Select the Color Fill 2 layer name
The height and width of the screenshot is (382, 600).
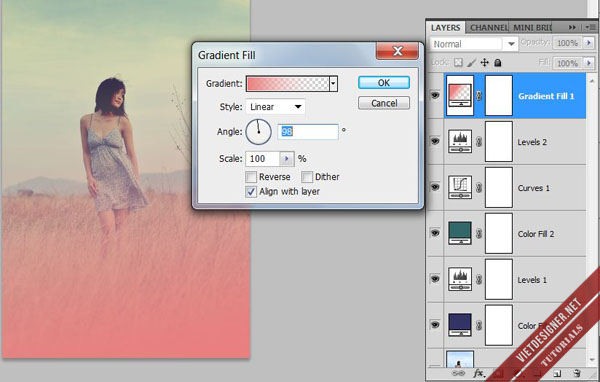coord(536,234)
